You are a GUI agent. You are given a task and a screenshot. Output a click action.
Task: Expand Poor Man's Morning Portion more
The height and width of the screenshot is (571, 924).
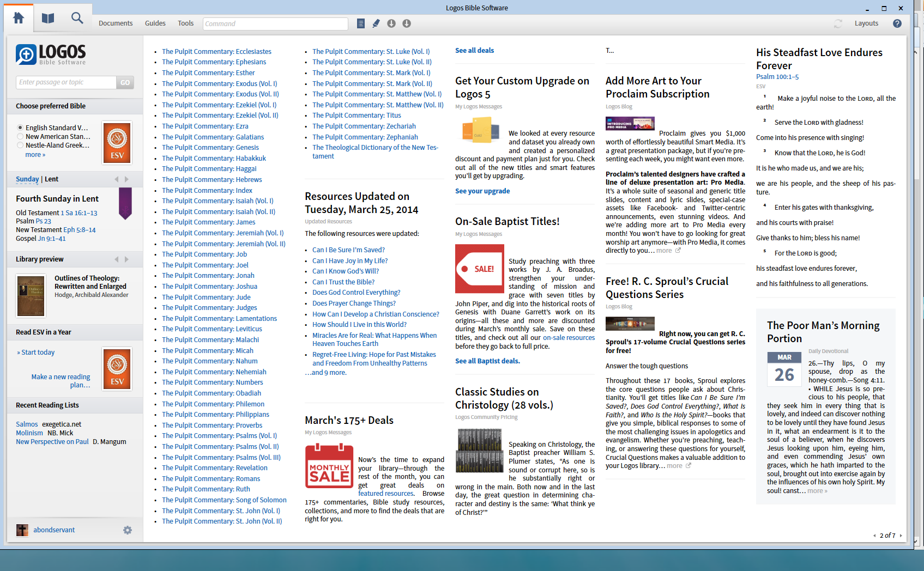pyautogui.click(x=817, y=491)
